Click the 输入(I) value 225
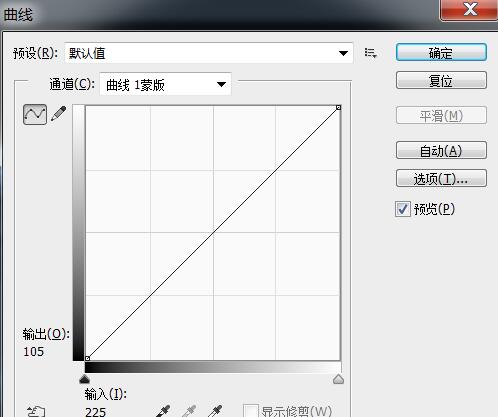The height and width of the screenshot is (417, 498). click(x=95, y=412)
